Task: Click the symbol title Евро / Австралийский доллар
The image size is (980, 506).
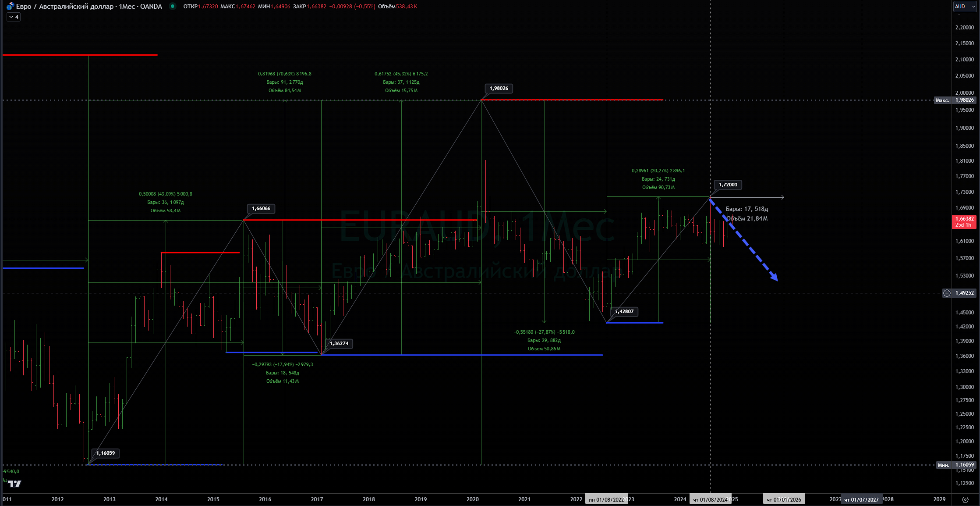Action: click(65, 7)
